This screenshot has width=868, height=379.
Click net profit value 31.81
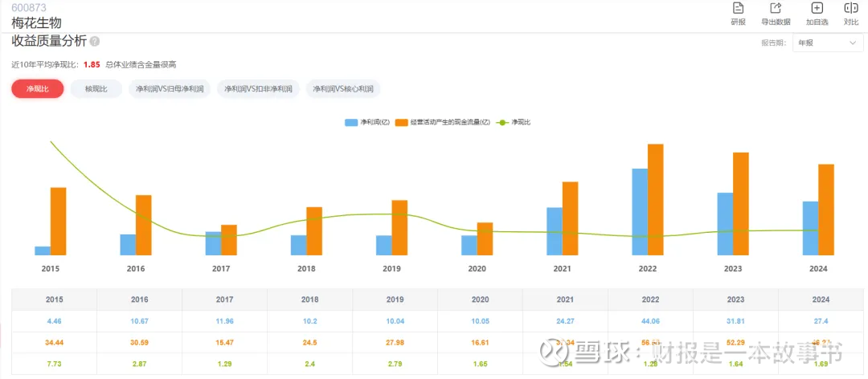point(736,321)
